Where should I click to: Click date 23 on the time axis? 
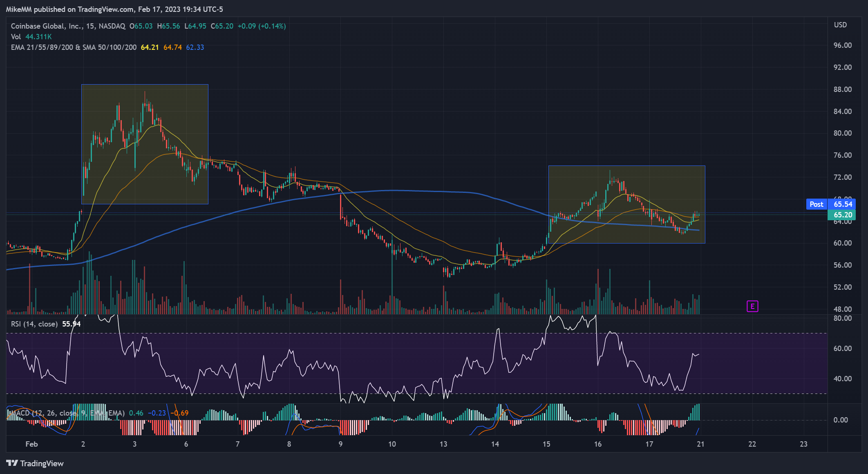[803, 444]
